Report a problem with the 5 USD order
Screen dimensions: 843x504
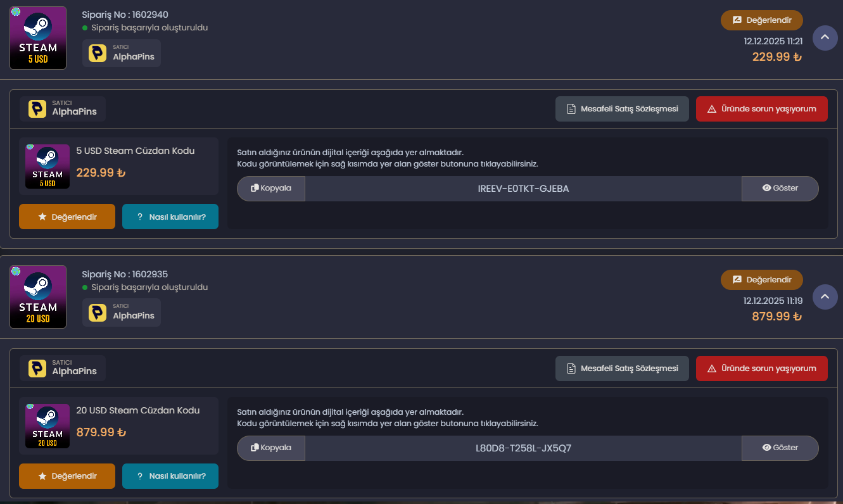pos(762,109)
